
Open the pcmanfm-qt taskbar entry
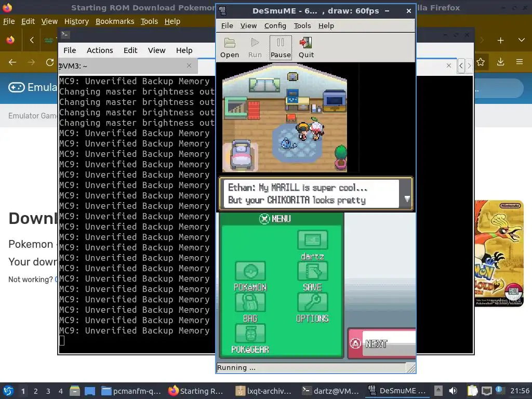click(131, 391)
